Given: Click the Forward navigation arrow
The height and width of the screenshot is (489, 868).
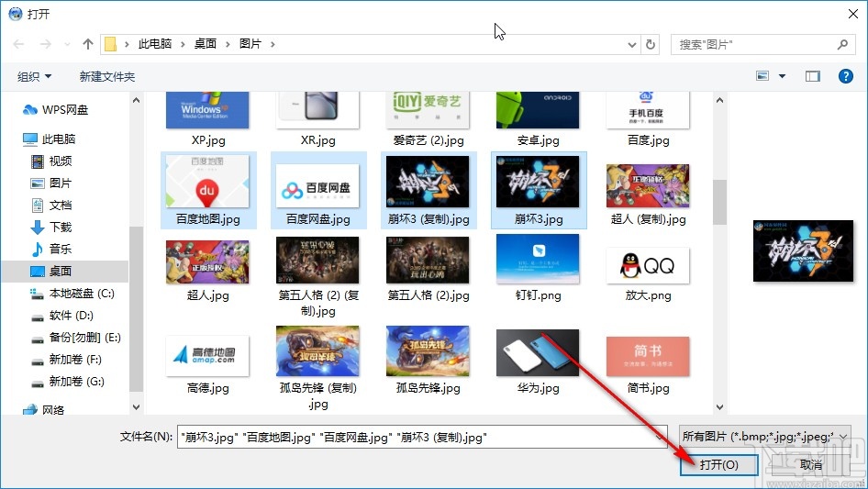Looking at the screenshot, I should point(45,44).
